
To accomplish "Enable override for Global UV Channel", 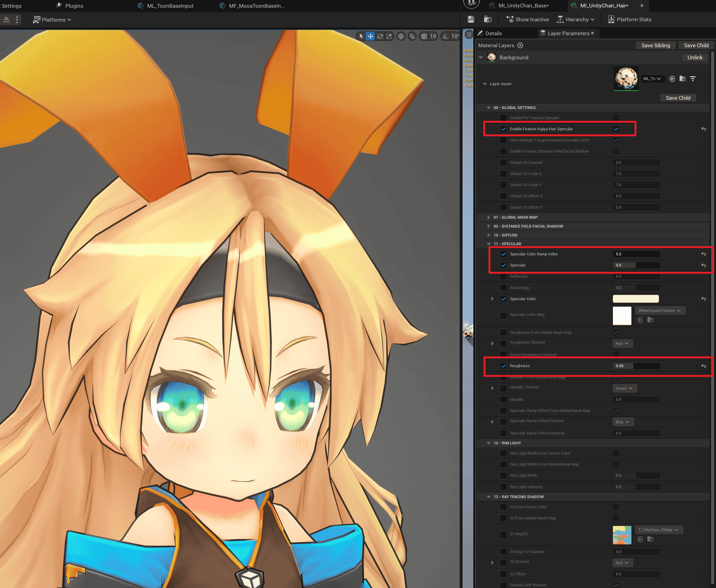I will pos(503,162).
